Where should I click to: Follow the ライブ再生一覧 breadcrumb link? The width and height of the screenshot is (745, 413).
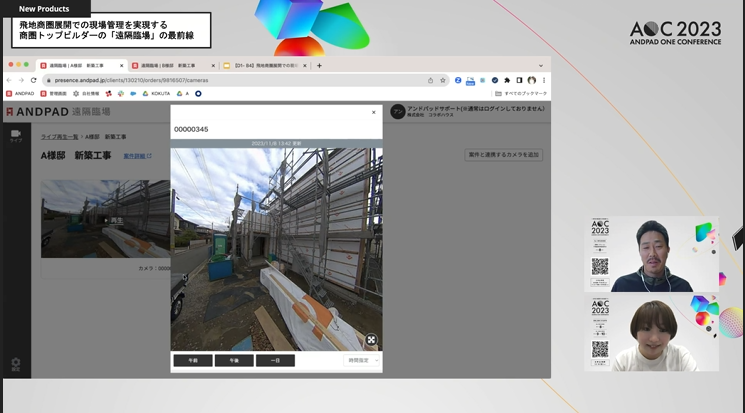pos(59,137)
